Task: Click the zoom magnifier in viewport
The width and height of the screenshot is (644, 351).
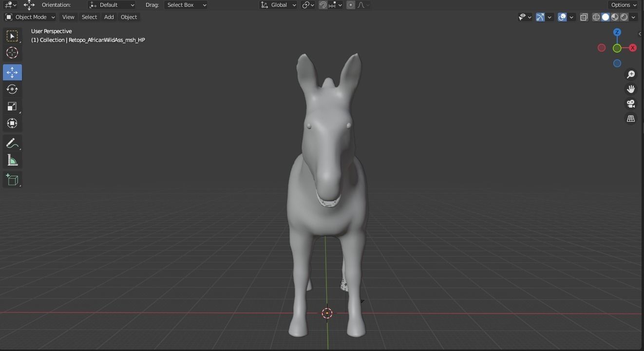Action: [631, 74]
